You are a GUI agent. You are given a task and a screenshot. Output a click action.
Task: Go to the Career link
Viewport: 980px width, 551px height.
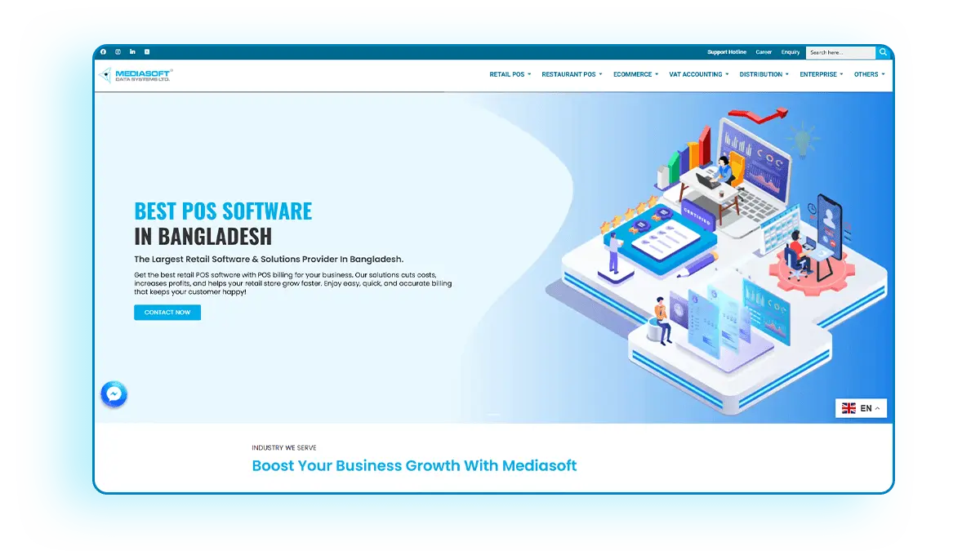pyautogui.click(x=764, y=52)
